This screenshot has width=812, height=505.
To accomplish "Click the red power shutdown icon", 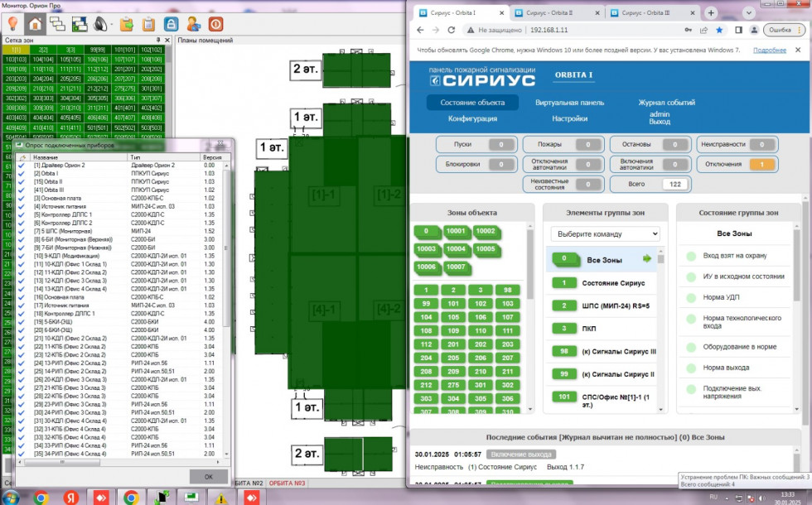I will 215,23.
